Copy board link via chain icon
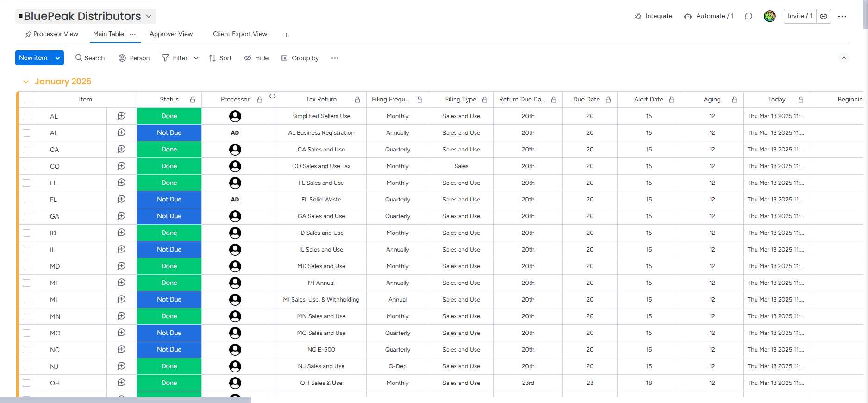This screenshot has height=403, width=868. click(x=824, y=16)
